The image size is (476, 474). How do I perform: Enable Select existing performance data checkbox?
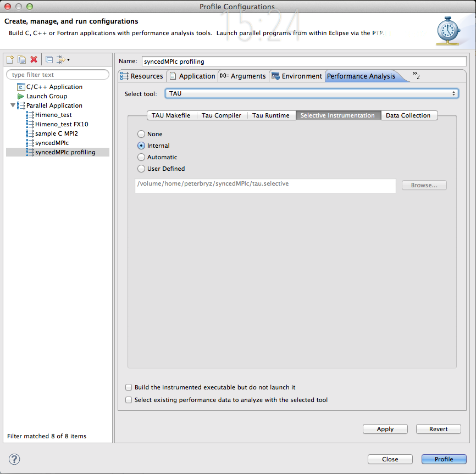click(129, 400)
